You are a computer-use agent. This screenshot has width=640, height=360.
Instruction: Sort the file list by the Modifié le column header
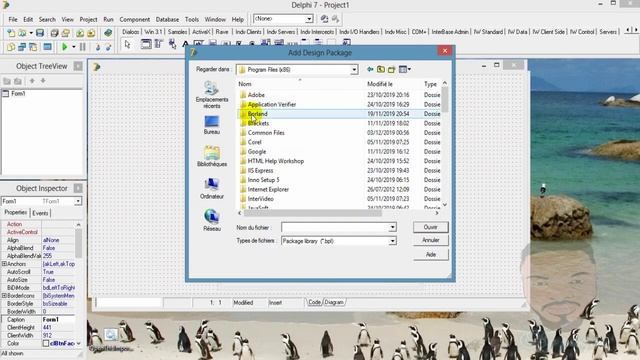(x=392, y=84)
